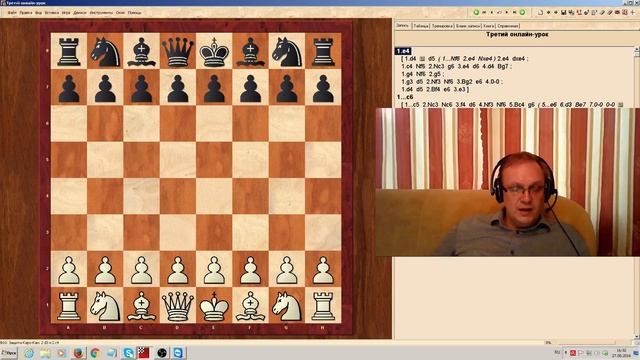The width and height of the screenshot is (640, 360).
Task: Click the plus icon at toolbar end
Action: [x=632, y=12]
